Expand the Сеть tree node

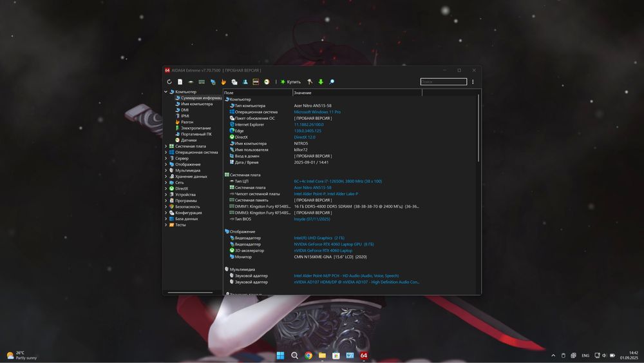(x=166, y=182)
